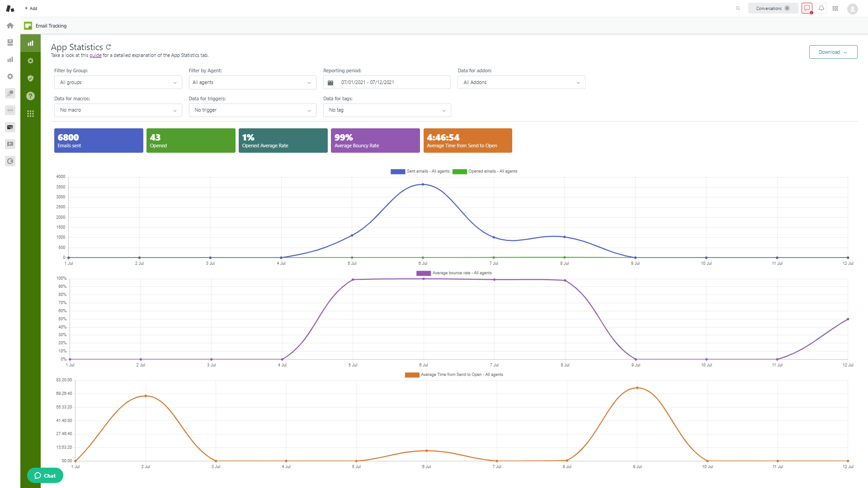This screenshot has height=488, width=868.
Task: Open the Tickets icon in the left sidebar
Action: pos(10,42)
